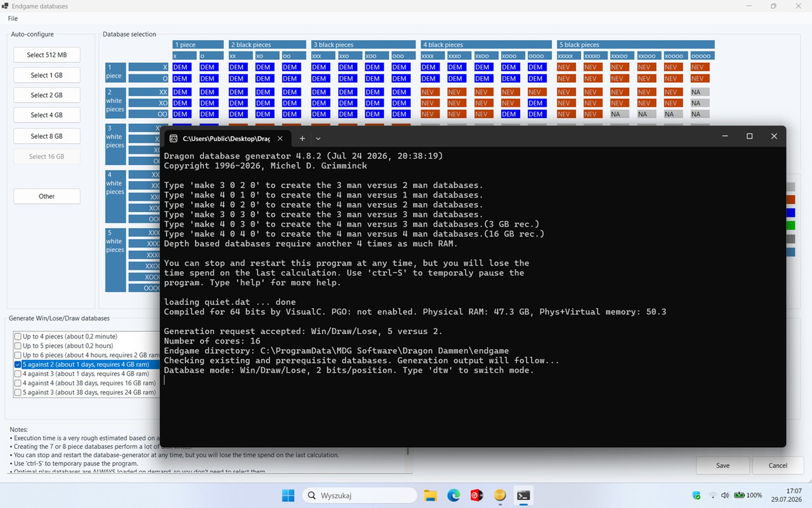Click the Wyszukaj taskbar search field

359,495
